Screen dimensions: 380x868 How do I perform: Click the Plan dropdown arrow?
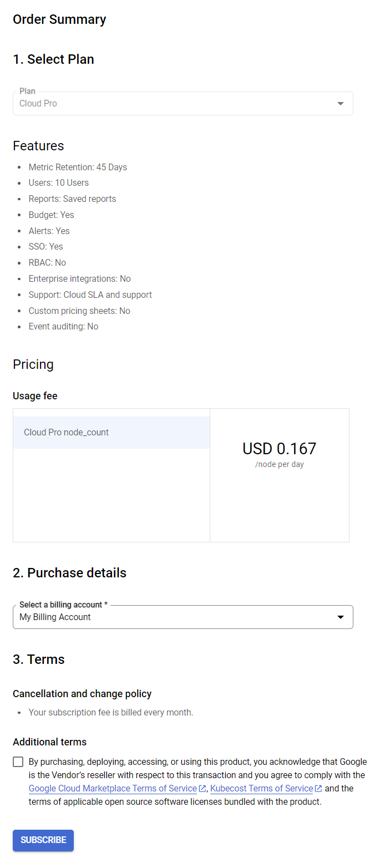click(340, 104)
